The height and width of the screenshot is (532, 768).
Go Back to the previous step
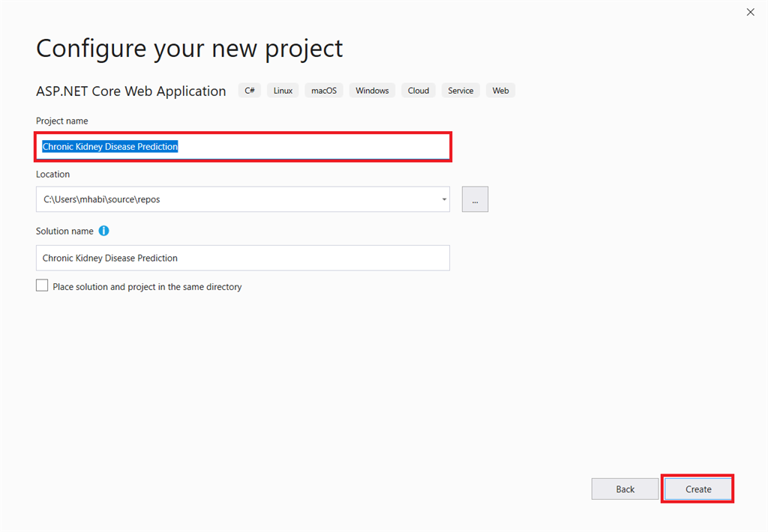pos(625,489)
